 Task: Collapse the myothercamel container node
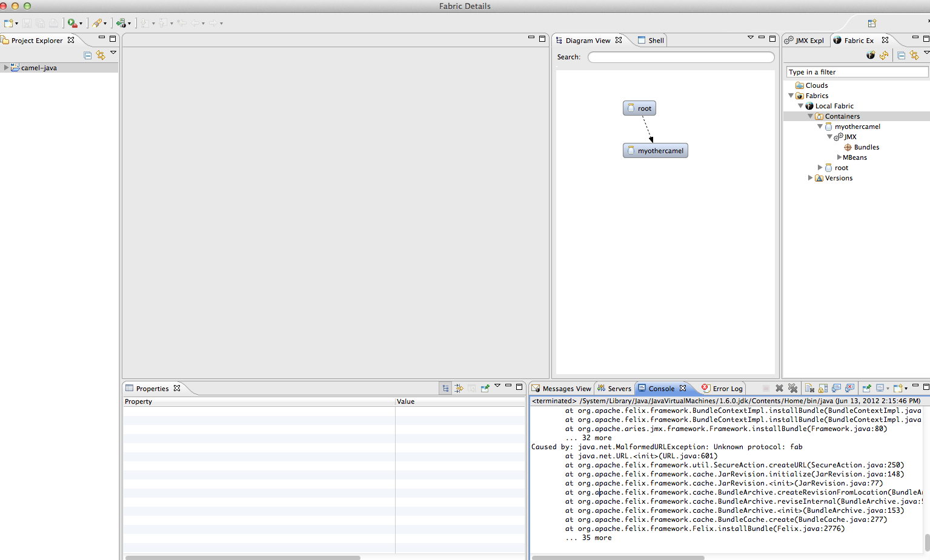820,127
